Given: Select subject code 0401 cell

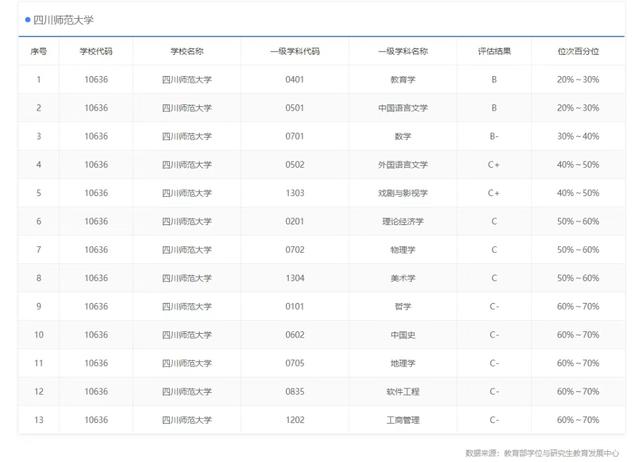Looking at the screenshot, I should [x=295, y=80].
